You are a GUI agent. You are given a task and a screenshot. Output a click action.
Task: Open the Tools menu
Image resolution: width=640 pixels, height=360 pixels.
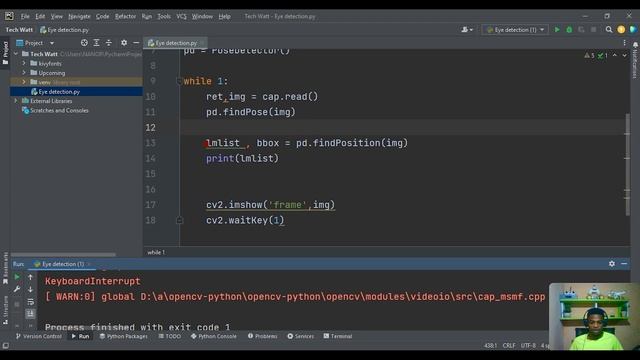click(x=164, y=16)
